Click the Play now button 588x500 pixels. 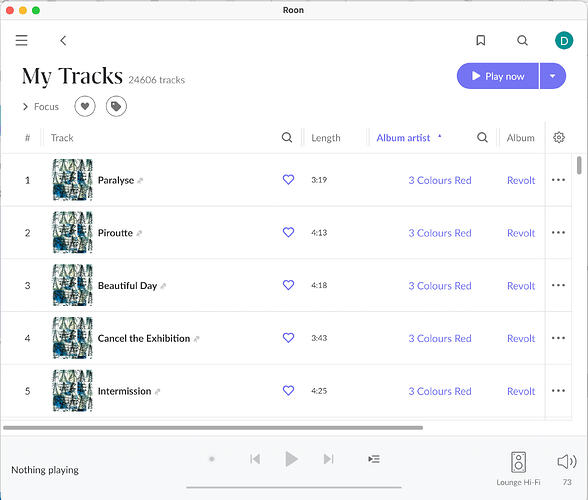[498, 76]
